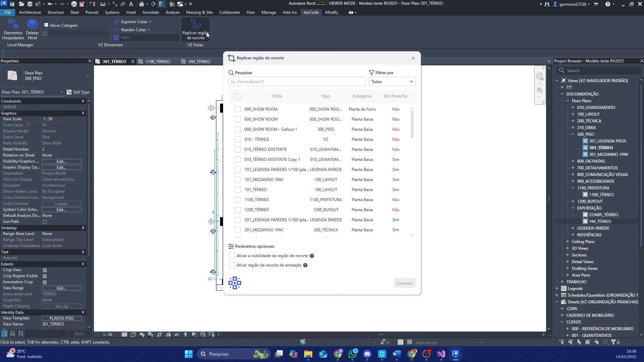Click Reveal Hidden Elements lightbulb icon
This screenshot has height=362, width=644.
click(185, 335)
